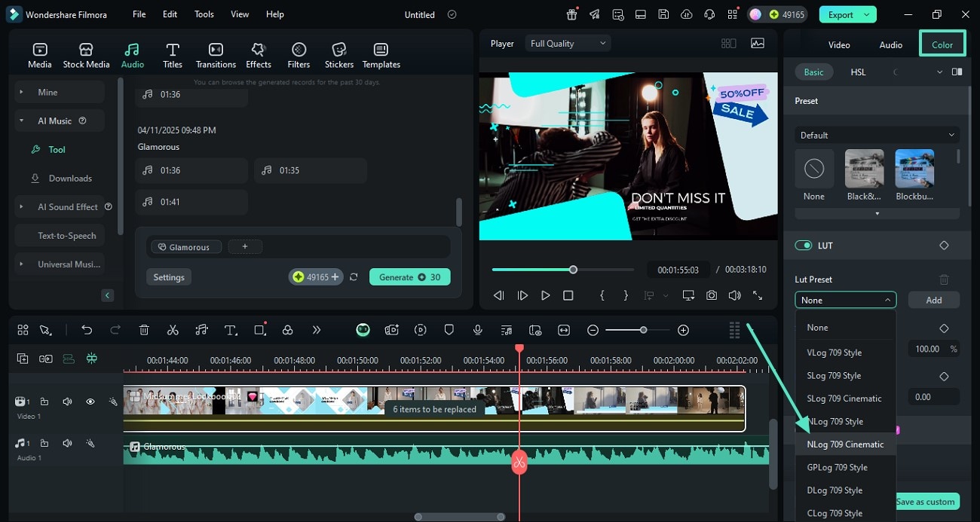Enter fullscreen preview mode

(x=758, y=296)
